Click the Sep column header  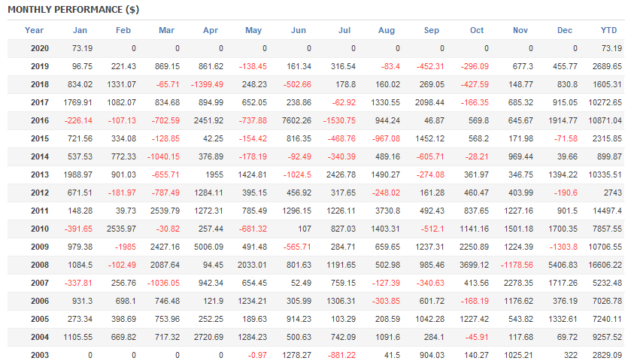(432, 30)
